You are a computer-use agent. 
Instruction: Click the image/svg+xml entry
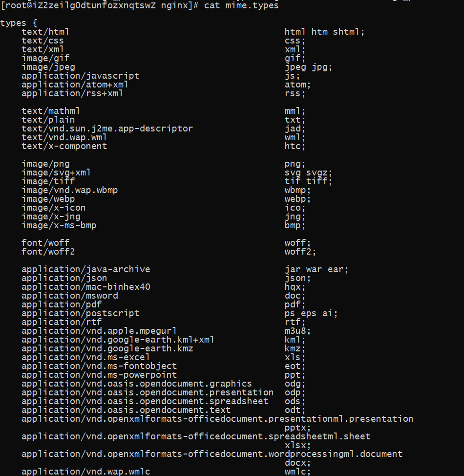tap(56, 173)
